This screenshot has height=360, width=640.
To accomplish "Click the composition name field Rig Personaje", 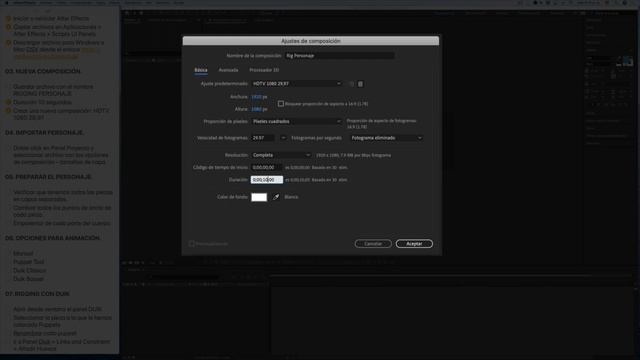I will tap(339, 56).
